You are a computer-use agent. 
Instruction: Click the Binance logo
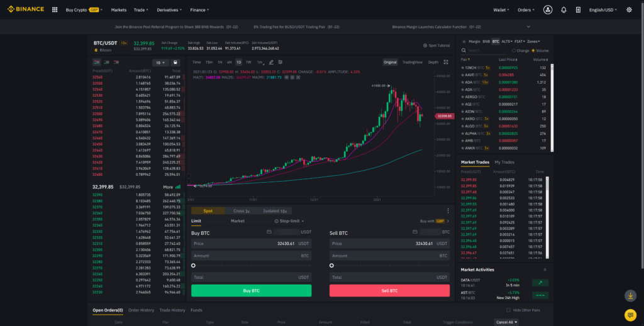click(x=25, y=9)
